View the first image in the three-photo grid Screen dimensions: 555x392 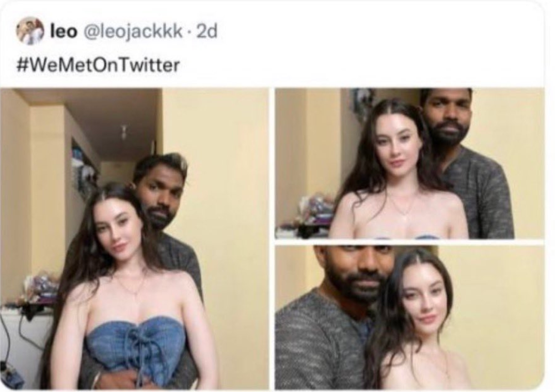(x=135, y=239)
